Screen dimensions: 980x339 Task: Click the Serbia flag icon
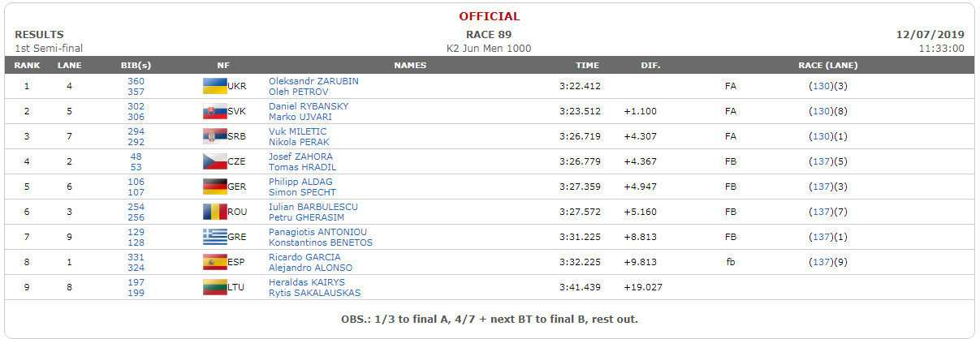point(214,137)
